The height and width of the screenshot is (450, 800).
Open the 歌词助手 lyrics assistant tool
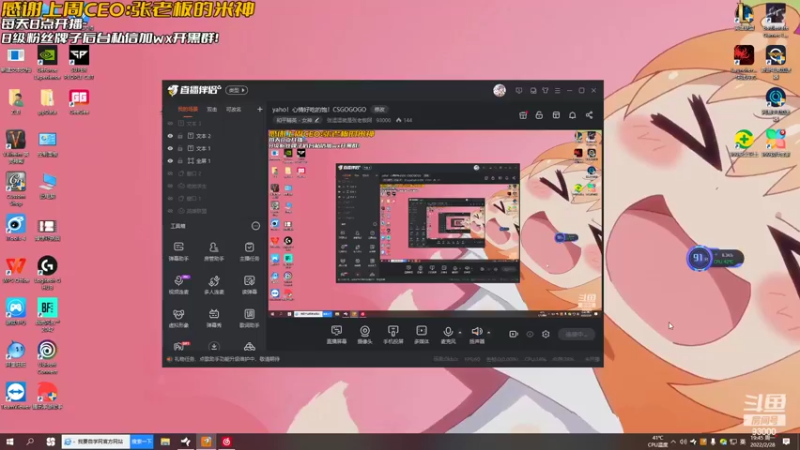point(249,317)
